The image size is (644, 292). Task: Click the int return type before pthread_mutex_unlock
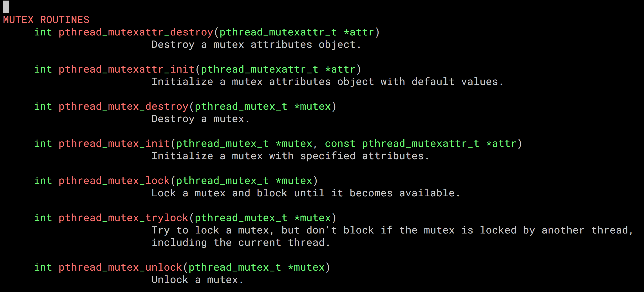pos(43,267)
